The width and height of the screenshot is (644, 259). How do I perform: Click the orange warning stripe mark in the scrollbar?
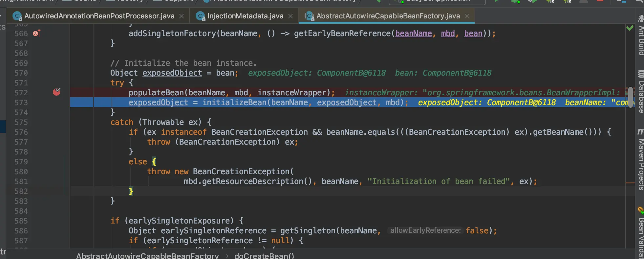click(630, 183)
